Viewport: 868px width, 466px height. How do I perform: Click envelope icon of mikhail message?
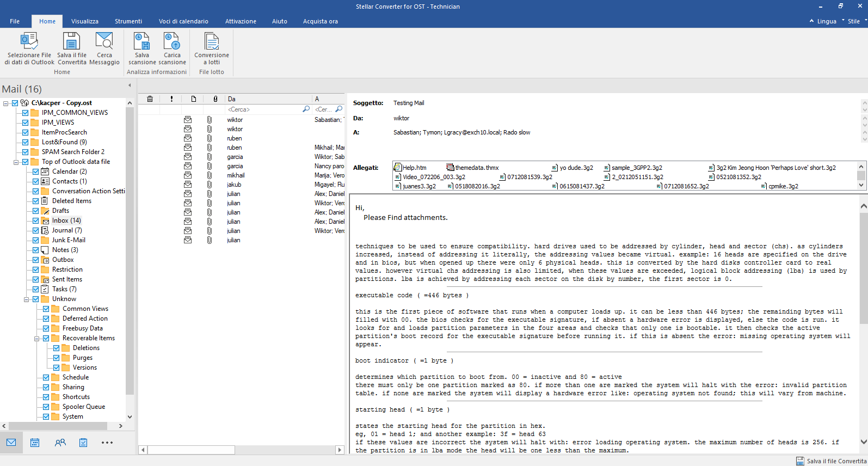point(188,175)
